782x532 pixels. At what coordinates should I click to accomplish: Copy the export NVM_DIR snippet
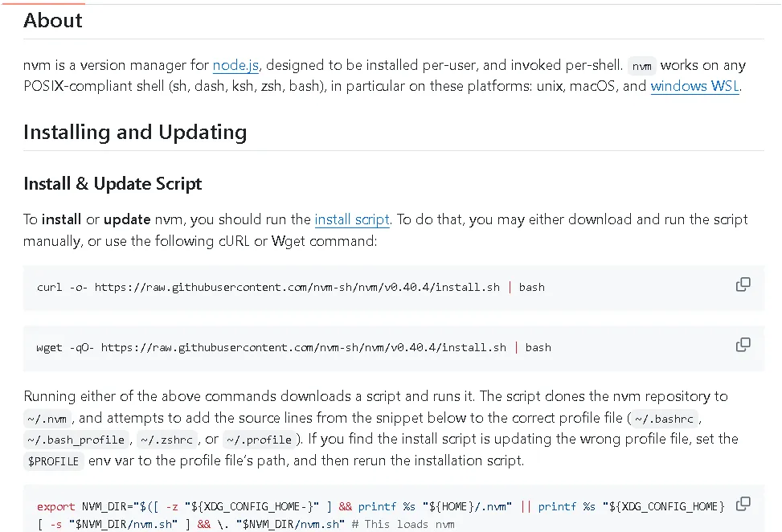coord(743,504)
